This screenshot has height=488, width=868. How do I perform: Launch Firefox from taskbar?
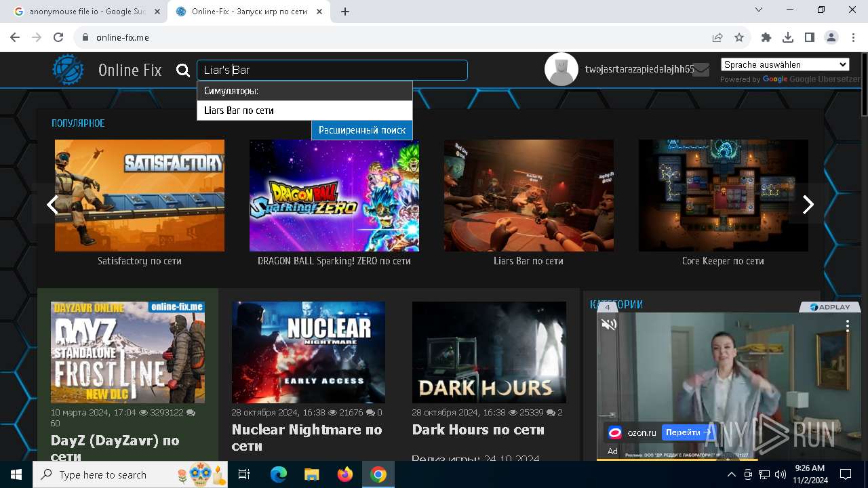345,474
